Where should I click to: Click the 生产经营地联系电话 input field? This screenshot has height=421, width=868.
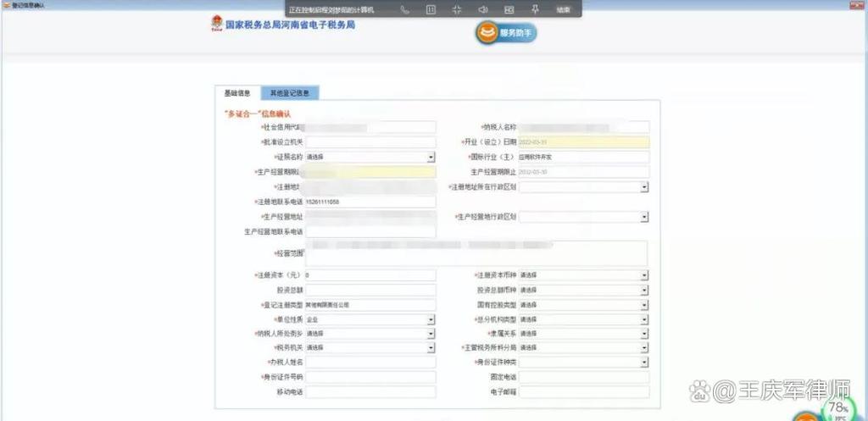click(370, 232)
